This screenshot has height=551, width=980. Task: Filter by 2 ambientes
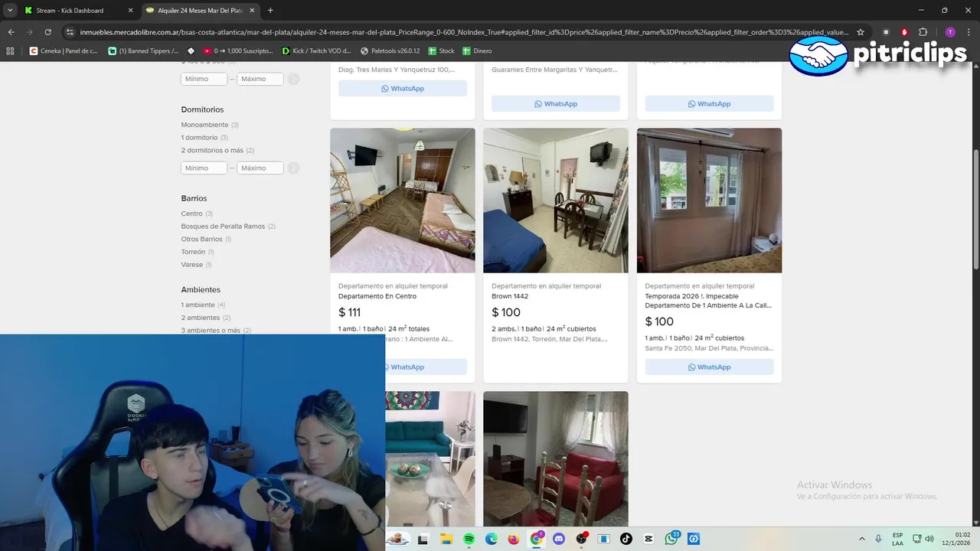(x=201, y=318)
